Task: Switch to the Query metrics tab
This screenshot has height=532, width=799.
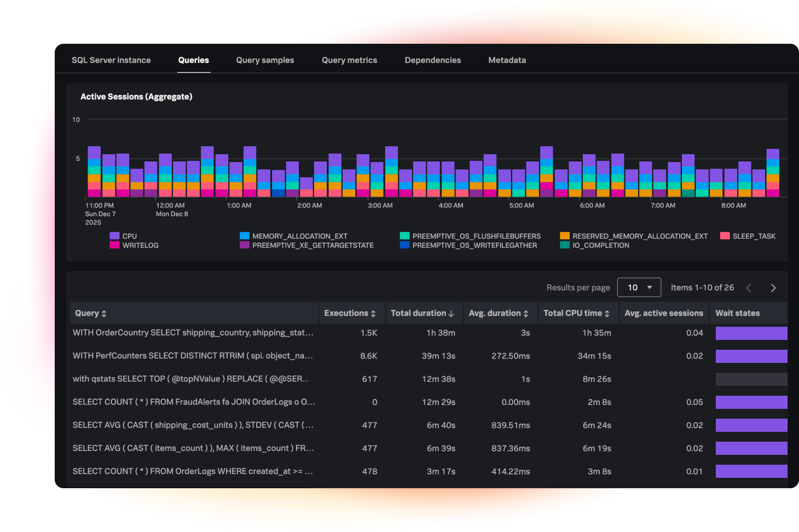Action: (349, 60)
